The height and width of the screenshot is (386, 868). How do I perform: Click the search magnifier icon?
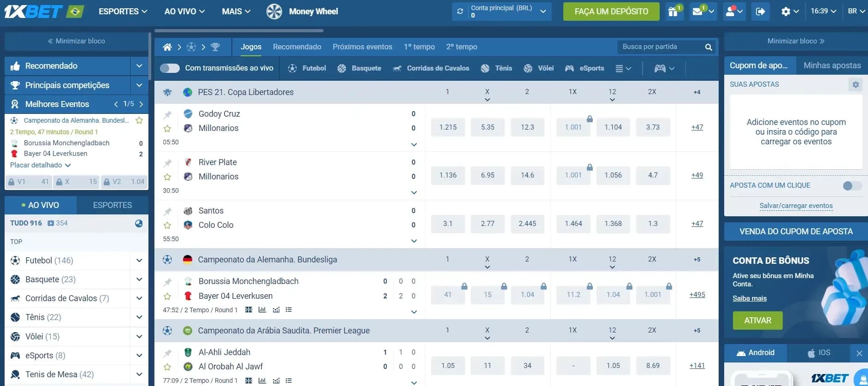point(709,47)
